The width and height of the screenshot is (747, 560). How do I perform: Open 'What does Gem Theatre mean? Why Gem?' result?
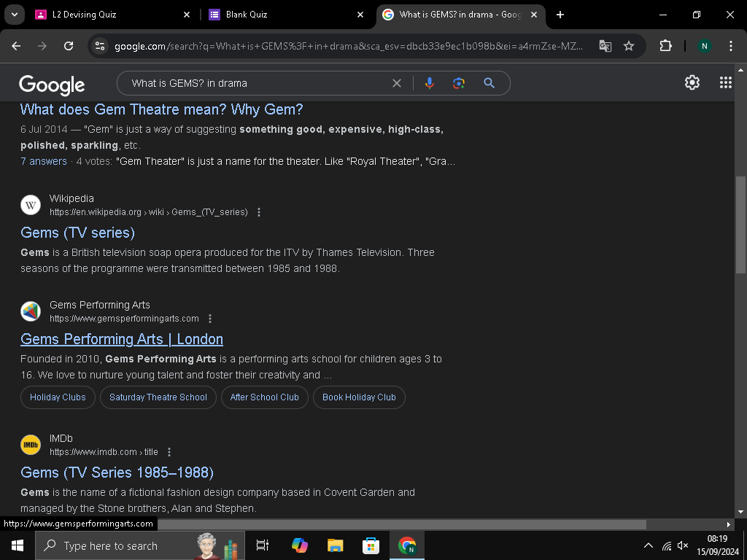click(x=161, y=109)
